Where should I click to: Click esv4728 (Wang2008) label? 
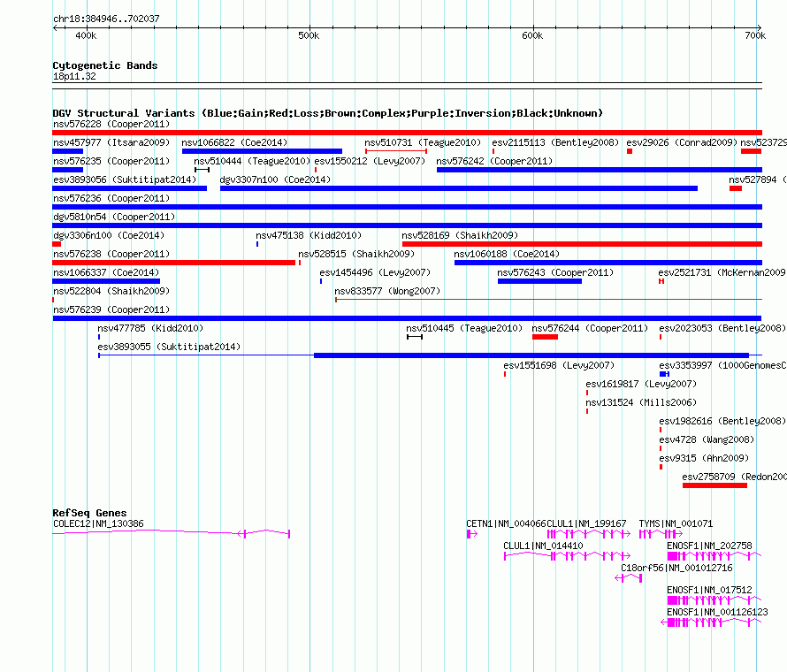[x=707, y=439]
